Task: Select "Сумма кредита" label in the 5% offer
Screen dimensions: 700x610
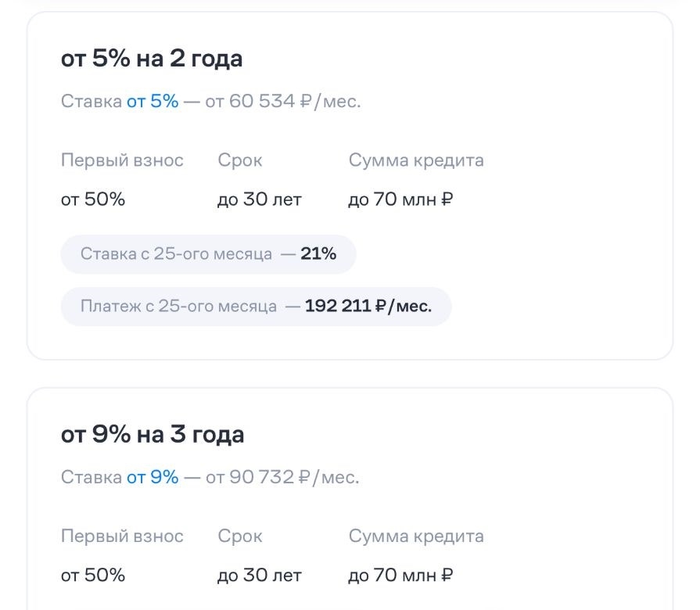Action: click(x=416, y=160)
